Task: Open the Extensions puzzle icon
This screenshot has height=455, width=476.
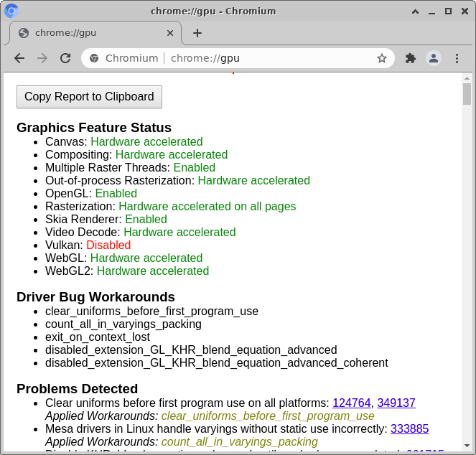Action: (x=411, y=58)
